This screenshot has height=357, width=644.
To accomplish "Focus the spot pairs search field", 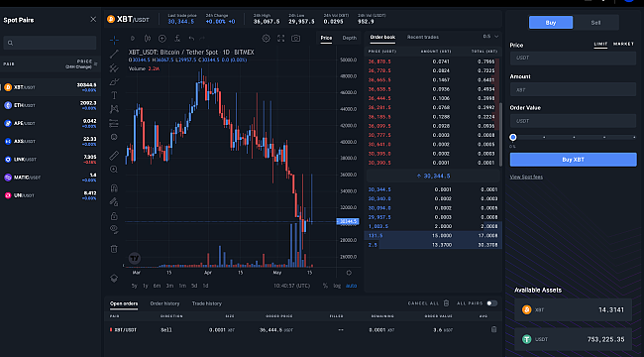I will click(50, 43).
